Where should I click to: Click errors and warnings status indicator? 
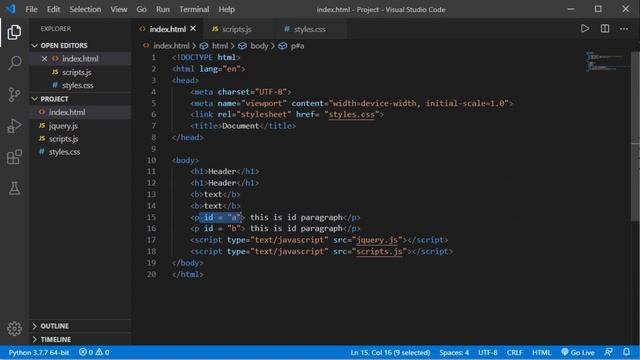coord(94,352)
